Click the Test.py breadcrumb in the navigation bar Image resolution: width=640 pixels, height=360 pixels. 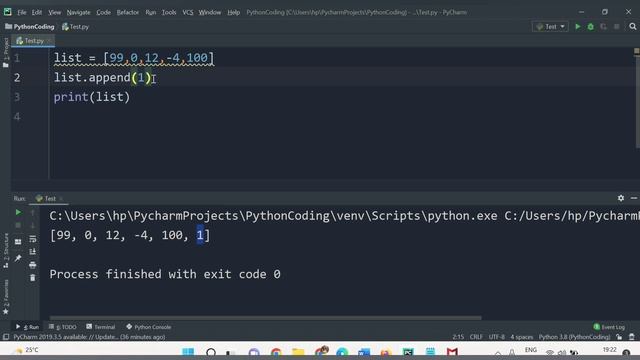(76, 27)
